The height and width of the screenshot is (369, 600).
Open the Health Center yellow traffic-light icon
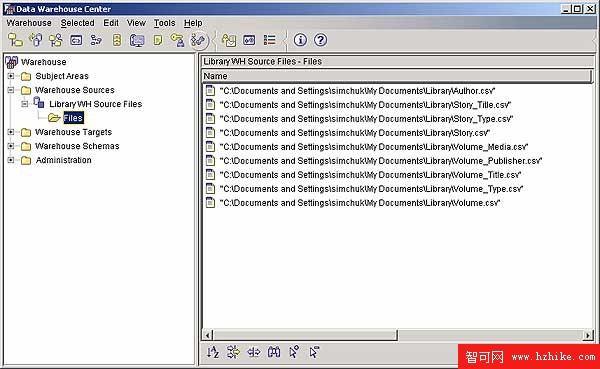(117, 40)
